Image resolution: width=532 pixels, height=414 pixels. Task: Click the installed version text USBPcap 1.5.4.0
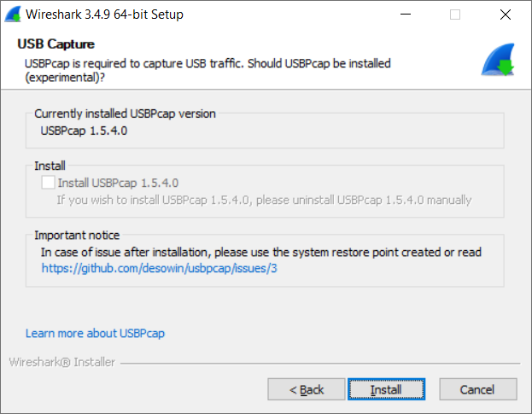pos(84,131)
